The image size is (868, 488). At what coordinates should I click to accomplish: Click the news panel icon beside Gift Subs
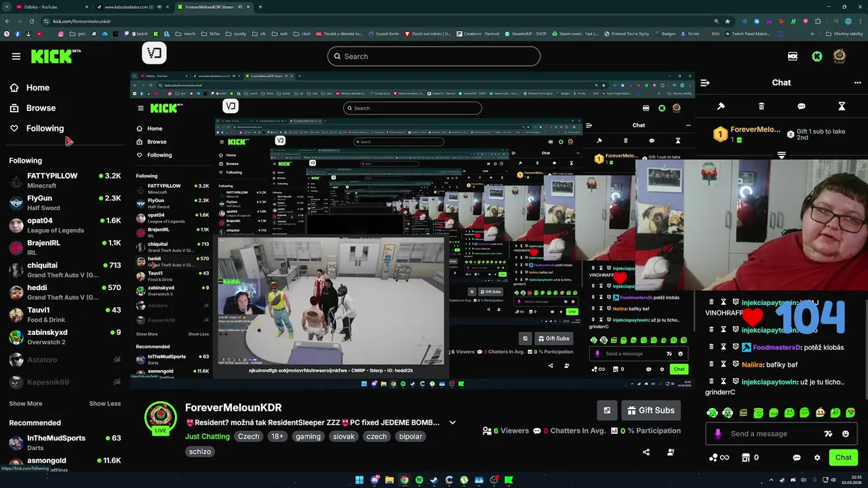point(607,410)
